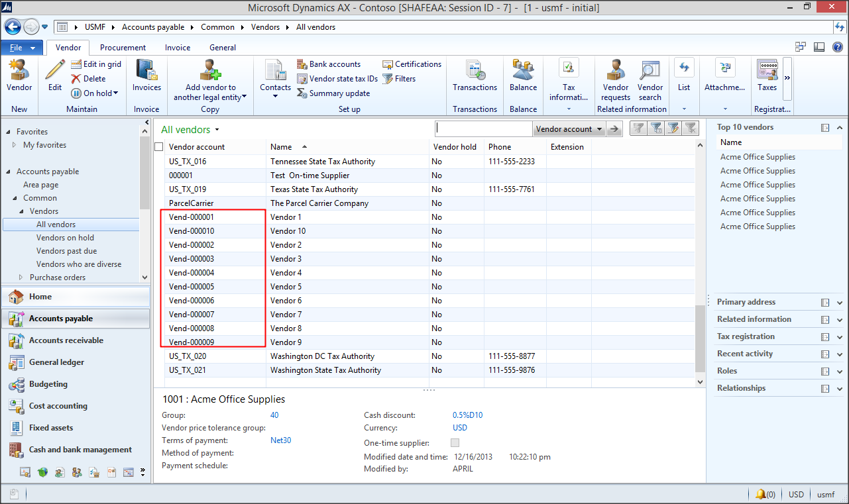Navigate back with the back arrow

(13, 26)
